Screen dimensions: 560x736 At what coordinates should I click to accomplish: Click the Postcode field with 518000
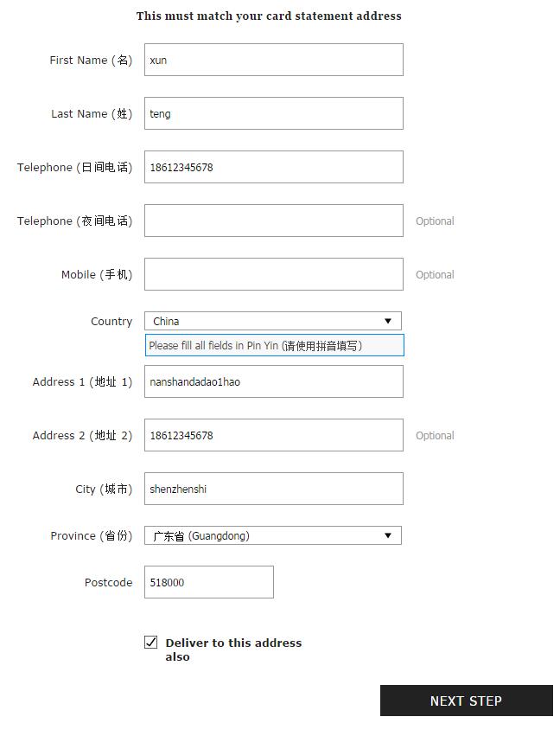[x=209, y=581]
